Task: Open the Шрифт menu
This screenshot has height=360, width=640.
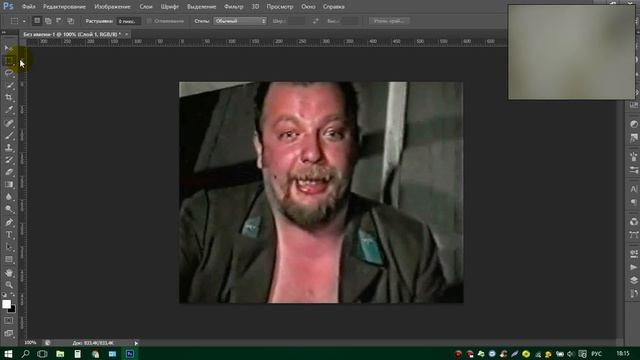Action: (169, 7)
